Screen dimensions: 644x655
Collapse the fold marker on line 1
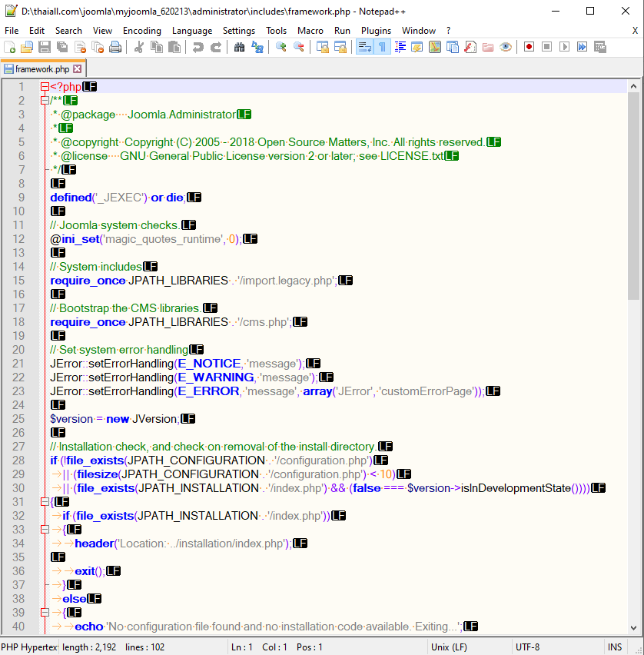point(45,87)
